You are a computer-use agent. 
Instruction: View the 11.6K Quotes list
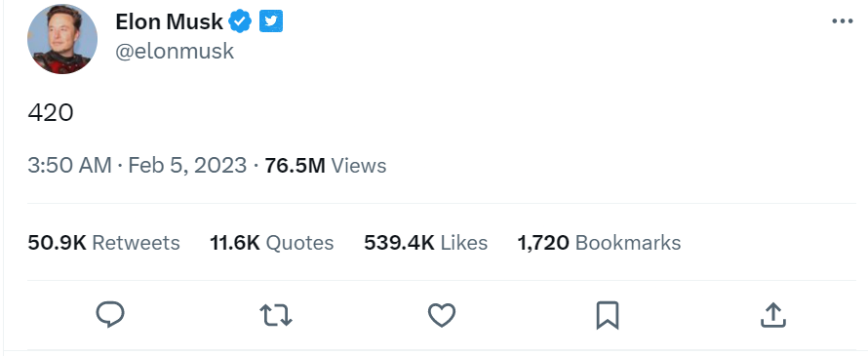(x=271, y=243)
